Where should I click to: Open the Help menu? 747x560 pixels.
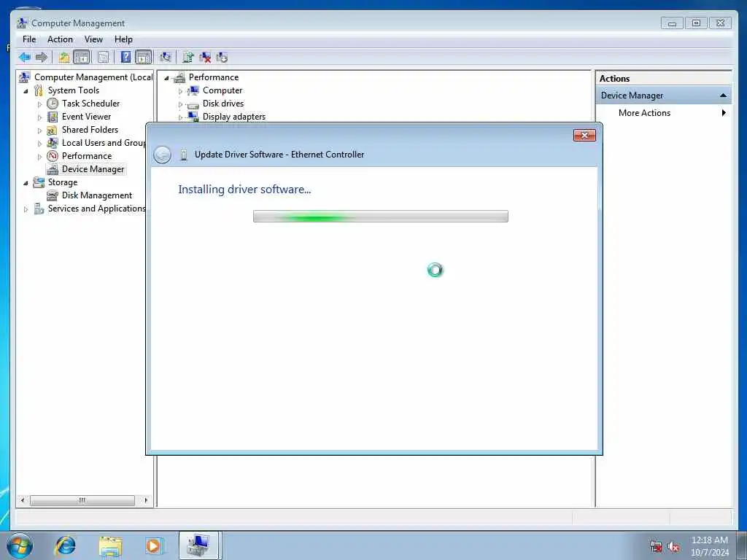(123, 39)
